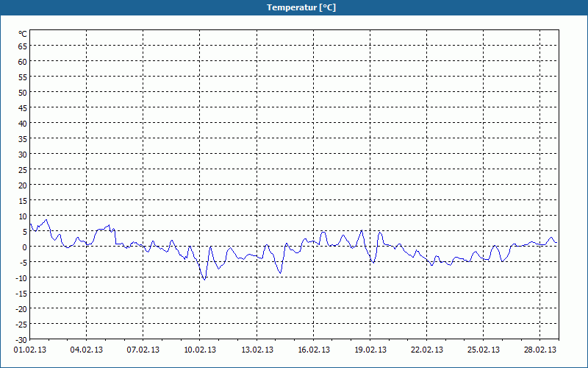Select the 07.02.13 date on time axis
This screenshot has height=368, width=588.
pos(143,350)
